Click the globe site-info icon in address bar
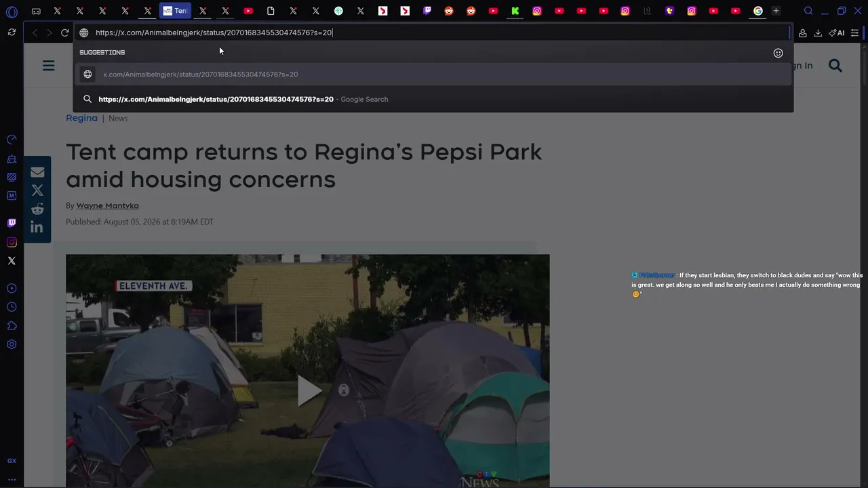 click(84, 33)
